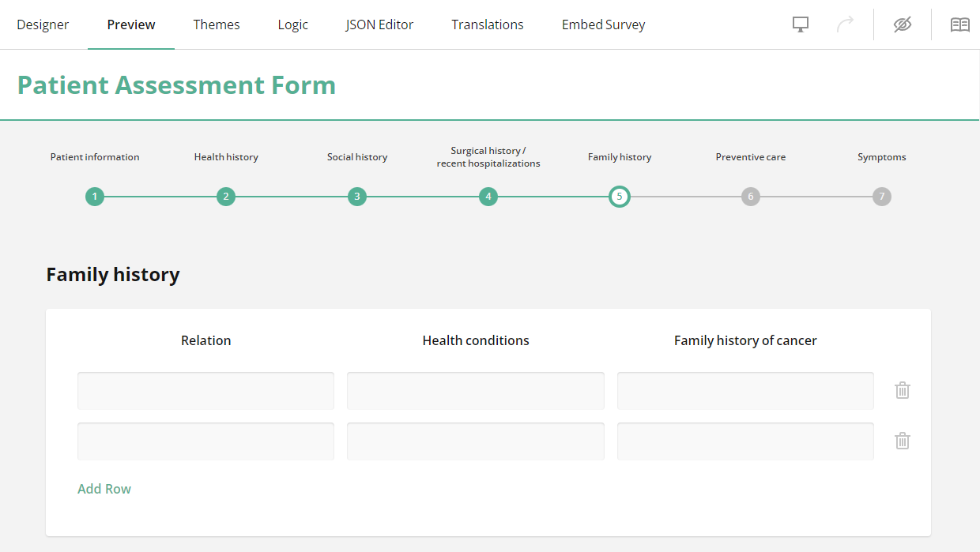Navigate to step 7 Symptoms
The height and width of the screenshot is (552, 980).
point(882,197)
